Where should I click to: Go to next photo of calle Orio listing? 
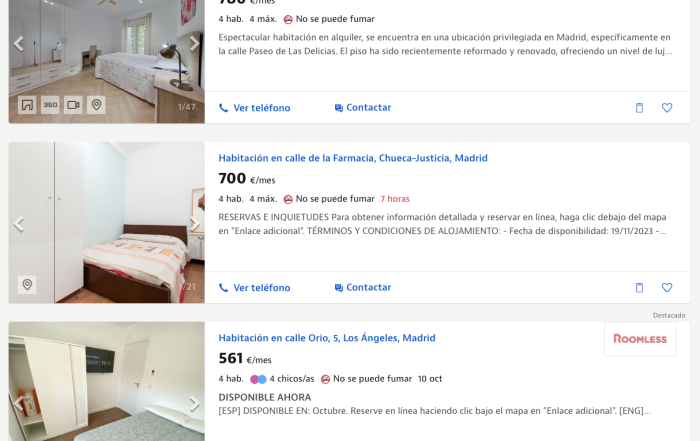coord(194,404)
